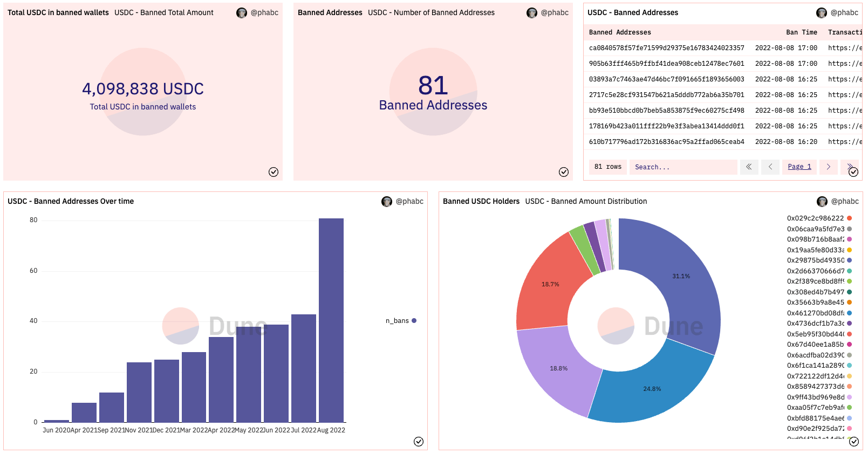Toggle legend entry 0x5eb95f30bd44
Image resolution: width=868 pixels, height=454 pixels.
[819, 334]
